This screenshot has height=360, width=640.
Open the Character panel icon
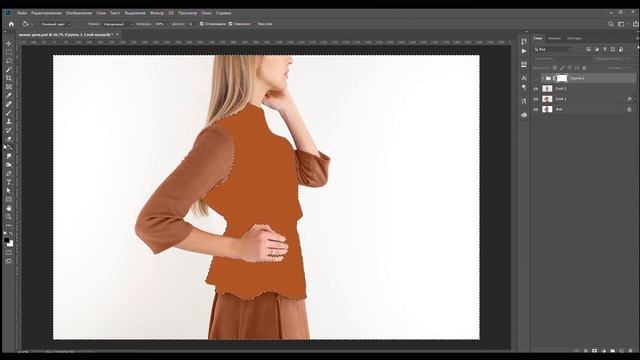pyautogui.click(x=524, y=78)
